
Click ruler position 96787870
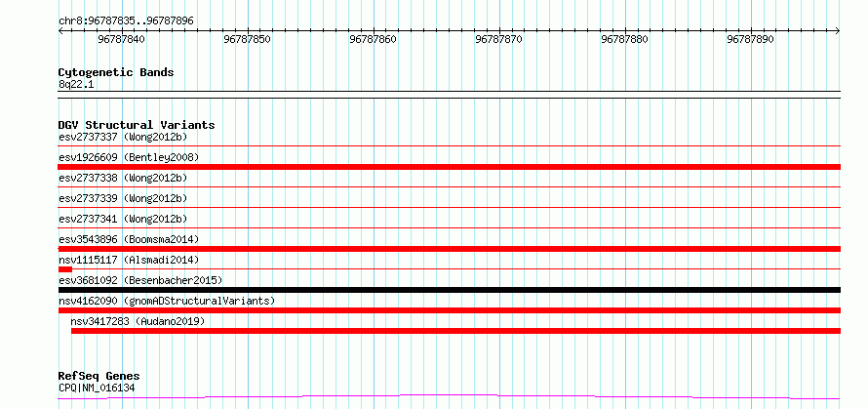tap(498, 40)
